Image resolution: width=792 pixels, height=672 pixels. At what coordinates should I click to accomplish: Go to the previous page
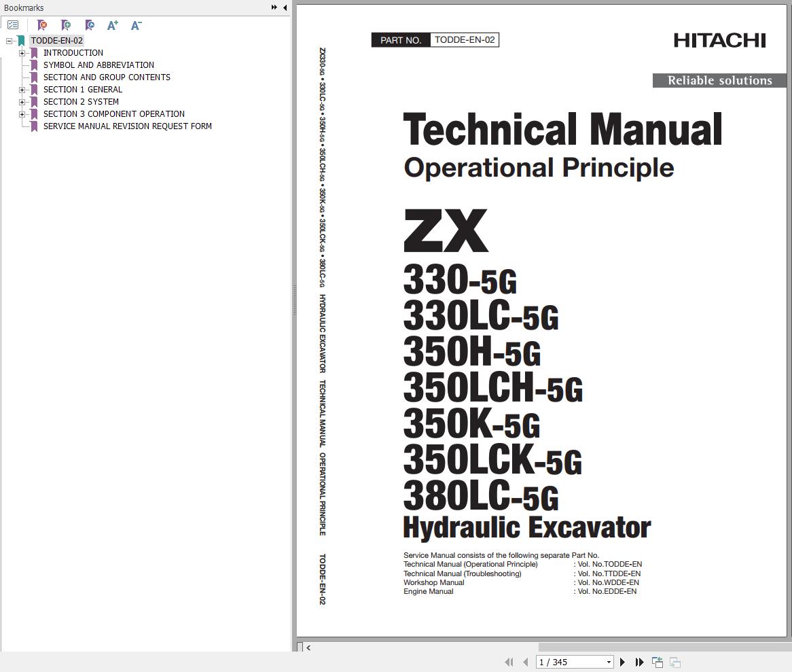[526, 662]
